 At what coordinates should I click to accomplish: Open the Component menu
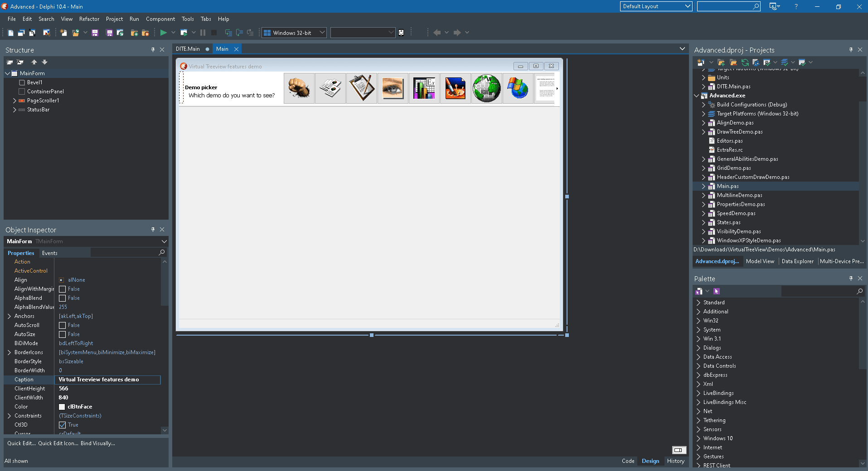tap(160, 19)
